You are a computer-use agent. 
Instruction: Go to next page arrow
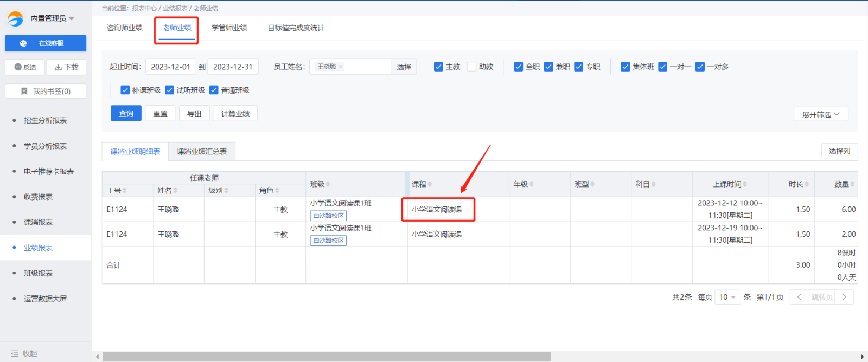844,297
